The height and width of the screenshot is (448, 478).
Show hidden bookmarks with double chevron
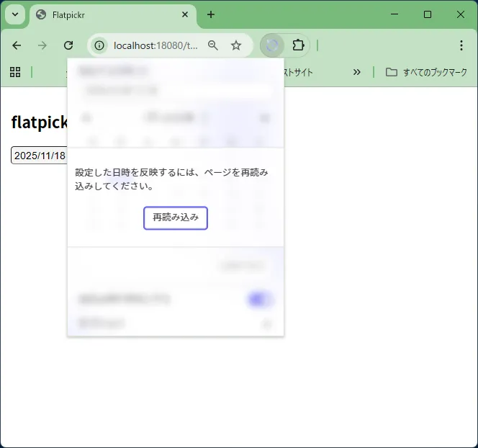tap(356, 72)
